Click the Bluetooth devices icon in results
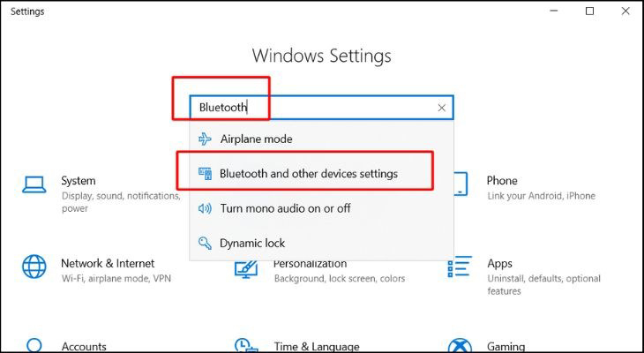The width and height of the screenshot is (644, 353). (205, 174)
